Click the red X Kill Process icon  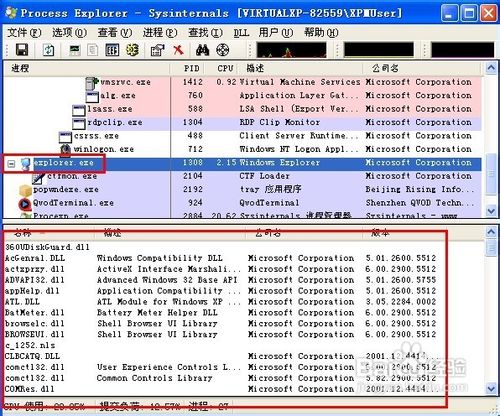tap(178, 50)
